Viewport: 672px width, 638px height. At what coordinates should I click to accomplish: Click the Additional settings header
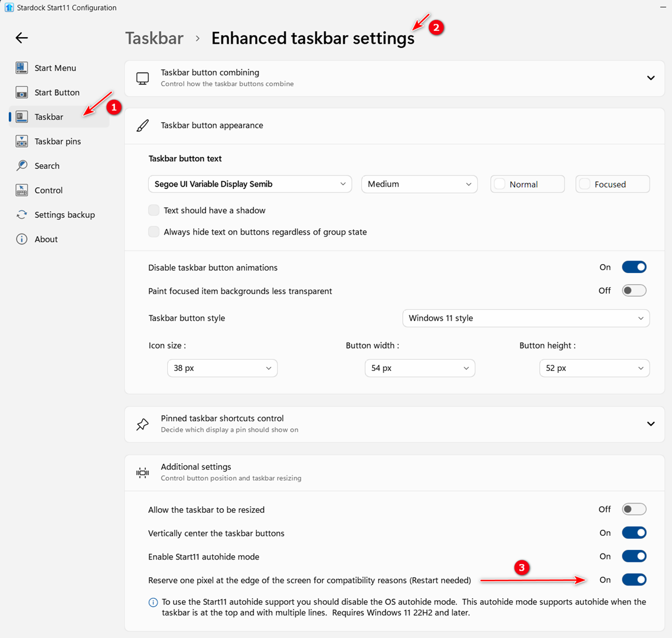tap(394, 473)
